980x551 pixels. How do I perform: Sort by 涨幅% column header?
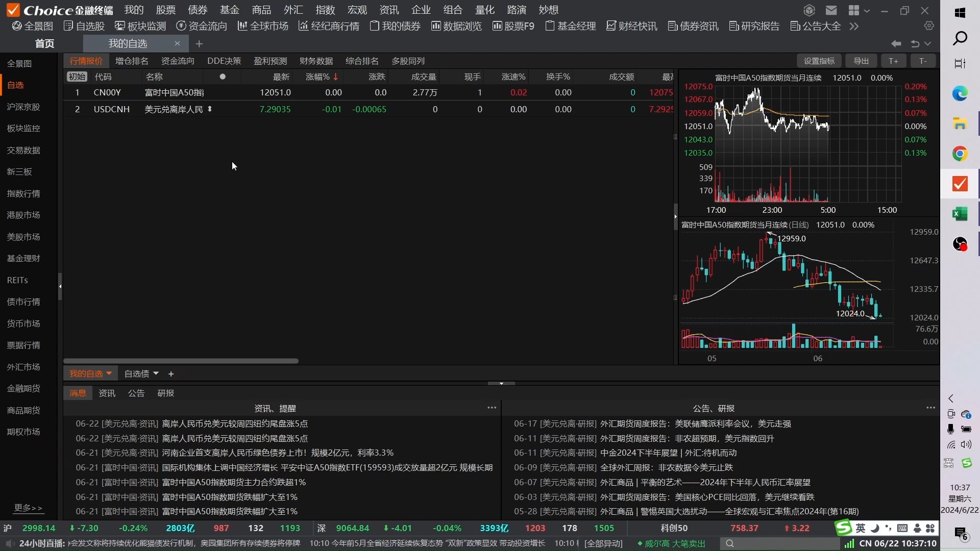322,77
